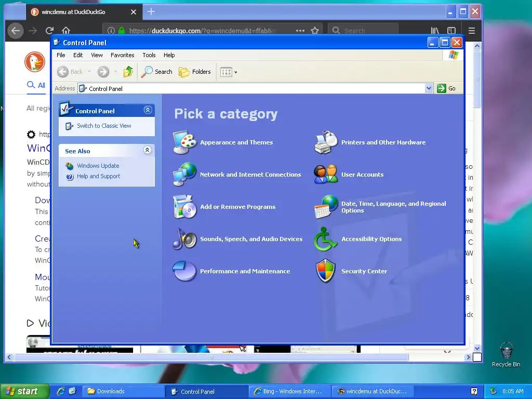Open the Accessibility Options wheelchair icon
The image size is (532, 399).
(326, 239)
